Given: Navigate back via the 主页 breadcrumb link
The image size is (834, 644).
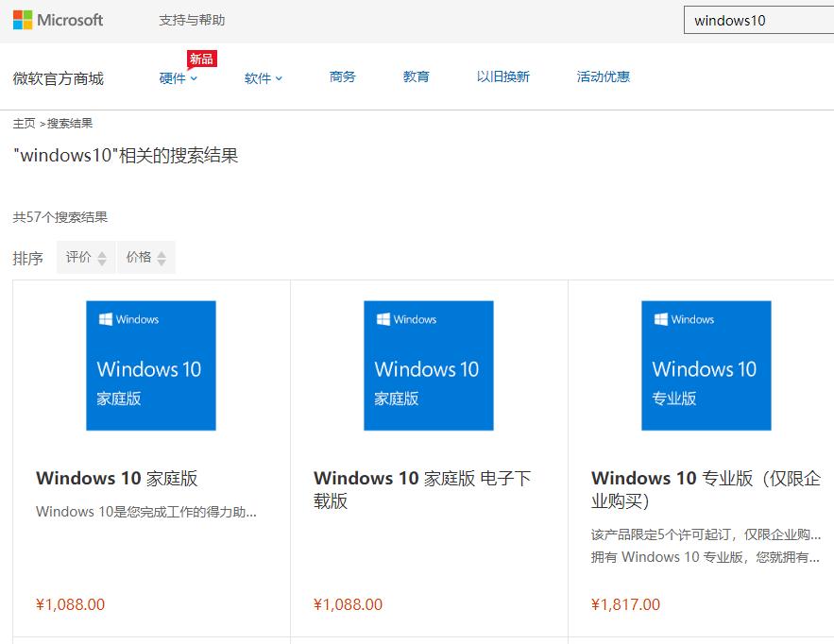Looking at the screenshot, I should 21,123.
